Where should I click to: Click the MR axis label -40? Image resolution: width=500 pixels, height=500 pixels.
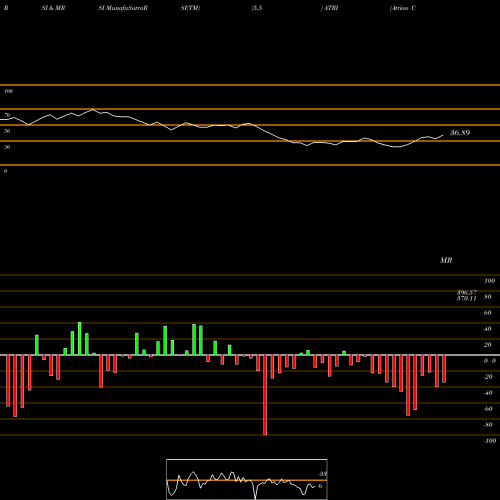[x=488, y=393]
